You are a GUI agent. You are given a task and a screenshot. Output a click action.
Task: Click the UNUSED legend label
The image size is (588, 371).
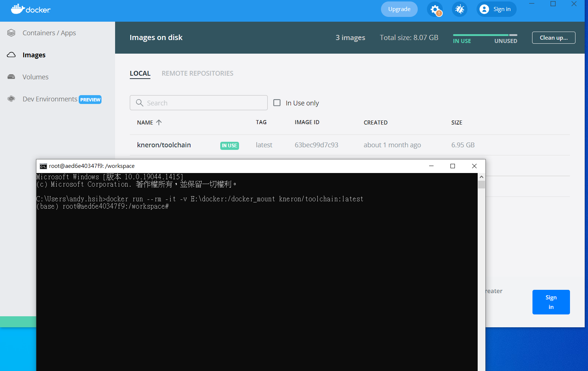point(506,41)
